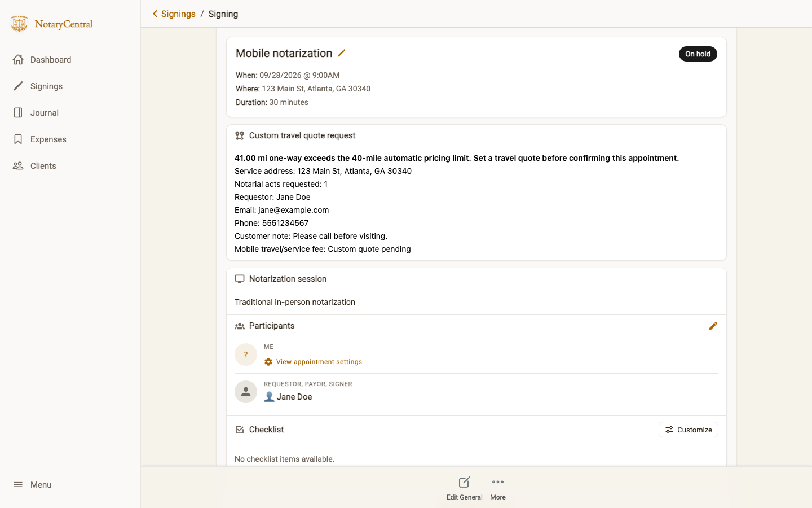Open View appointment settings link
The image size is (812, 508).
pos(319,362)
